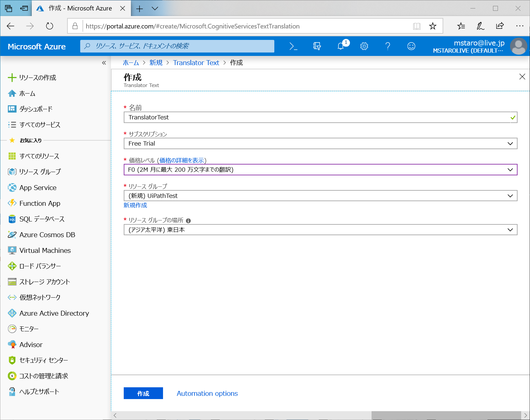This screenshot has height=420, width=530.
Task: Open the directory and subscription filter
Action: tap(317, 46)
